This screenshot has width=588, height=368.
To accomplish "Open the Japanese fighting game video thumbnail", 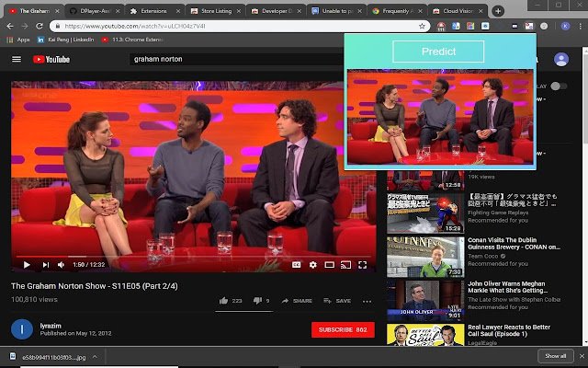I will pyautogui.click(x=425, y=213).
